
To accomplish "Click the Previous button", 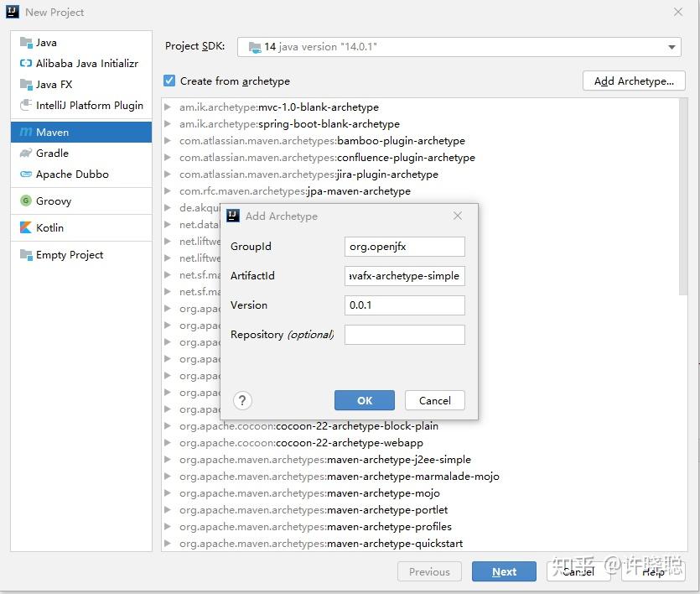I will 429,571.
